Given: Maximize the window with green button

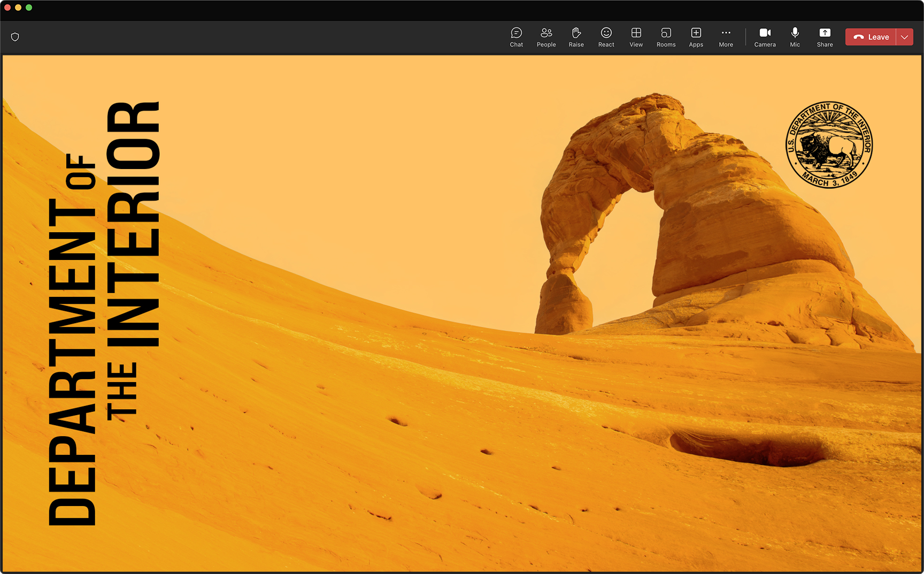Looking at the screenshot, I should (x=29, y=7).
